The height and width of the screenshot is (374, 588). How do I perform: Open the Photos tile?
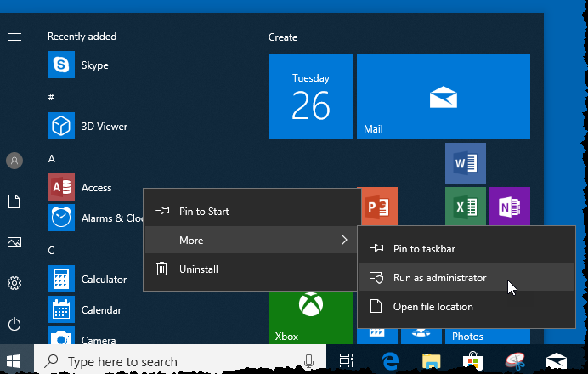click(x=488, y=336)
